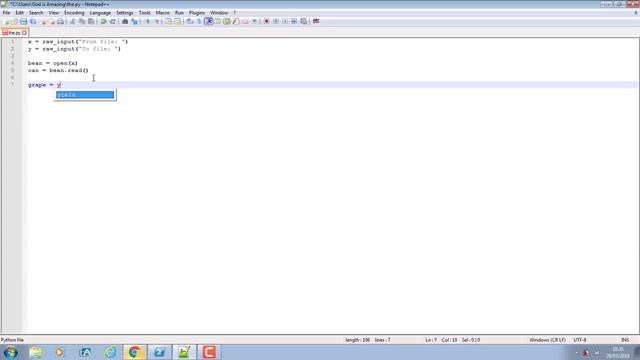This screenshot has height=360, width=640.
Task: Open the Function List toolbar icon
Action: tap(236, 21)
